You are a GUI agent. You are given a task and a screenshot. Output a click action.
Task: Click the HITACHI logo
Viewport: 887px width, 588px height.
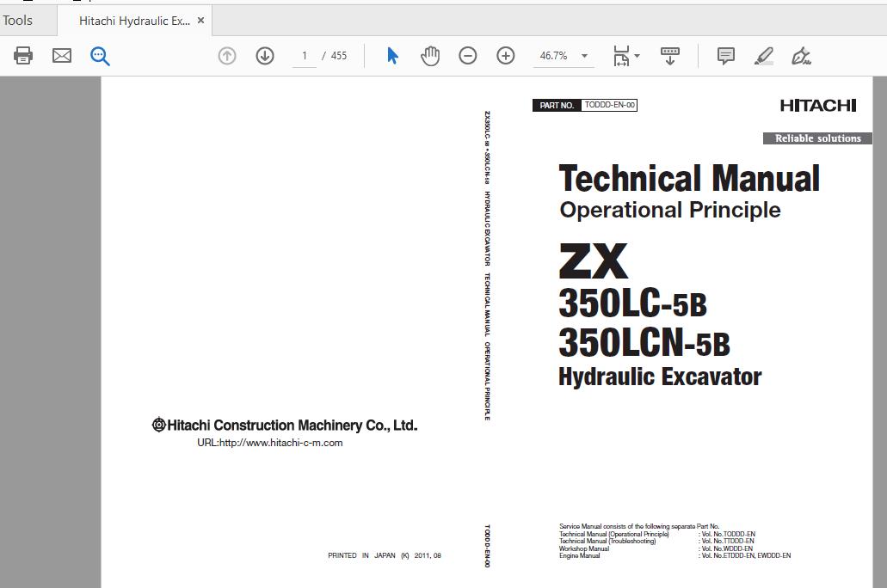pyautogui.click(x=818, y=106)
